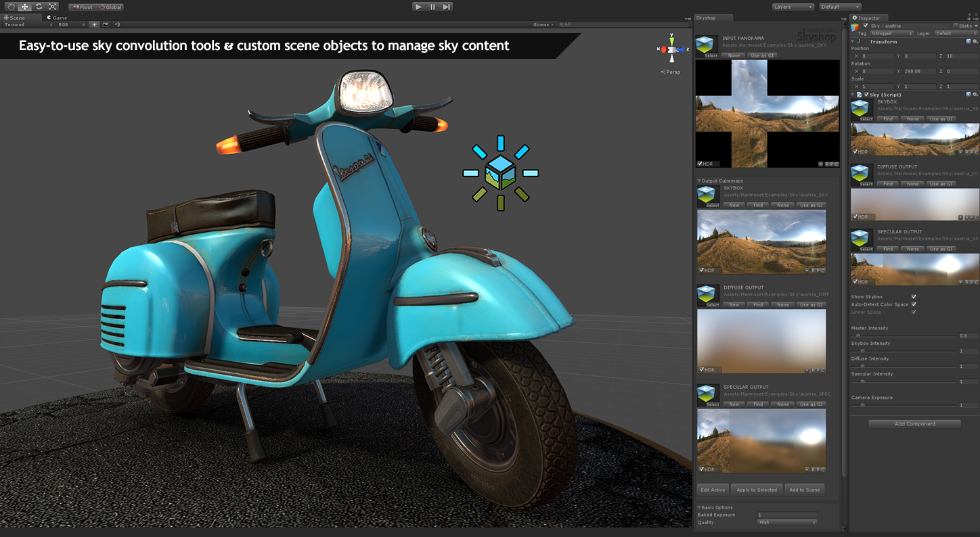Toggle Global handle rotation button
Viewport: 980px width, 537px height.
[110, 7]
